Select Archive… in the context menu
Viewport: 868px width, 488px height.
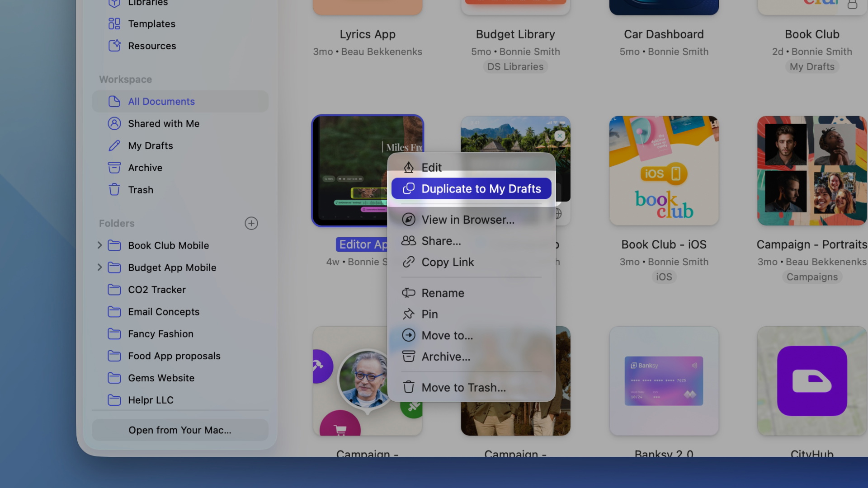point(471,357)
